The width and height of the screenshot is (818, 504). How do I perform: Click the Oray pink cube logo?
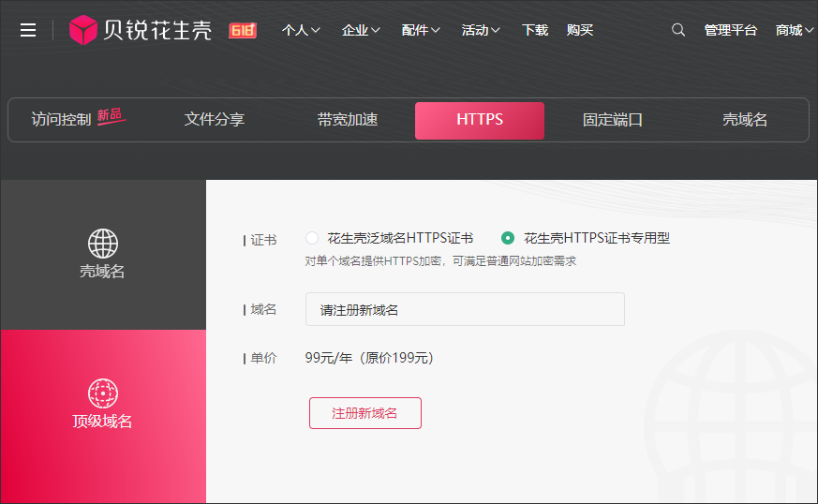tap(83, 30)
